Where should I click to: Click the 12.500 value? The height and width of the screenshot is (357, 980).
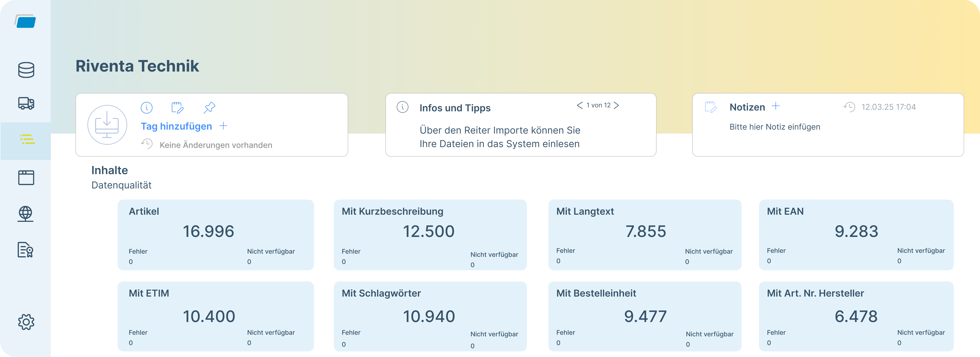pyautogui.click(x=428, y=231)
